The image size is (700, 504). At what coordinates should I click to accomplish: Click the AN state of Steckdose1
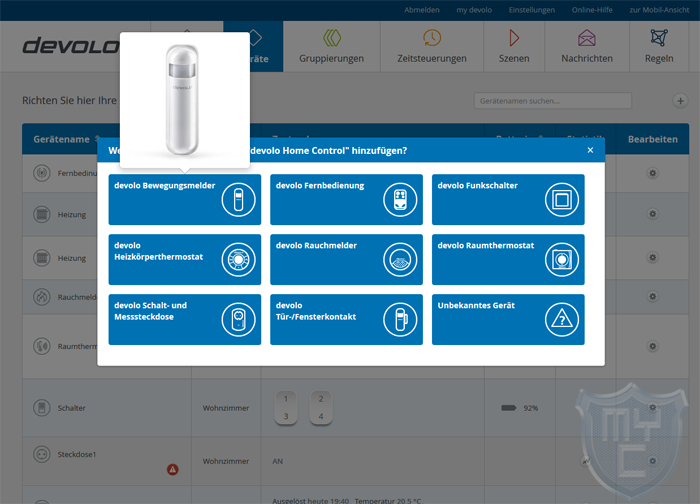pyautogui.click(x=278, y=461)
